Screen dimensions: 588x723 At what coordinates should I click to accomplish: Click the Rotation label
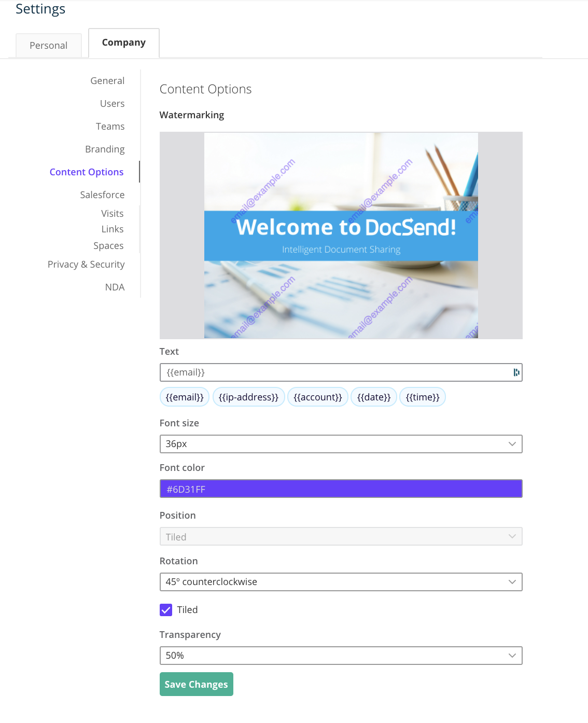[x=179, y=561]
